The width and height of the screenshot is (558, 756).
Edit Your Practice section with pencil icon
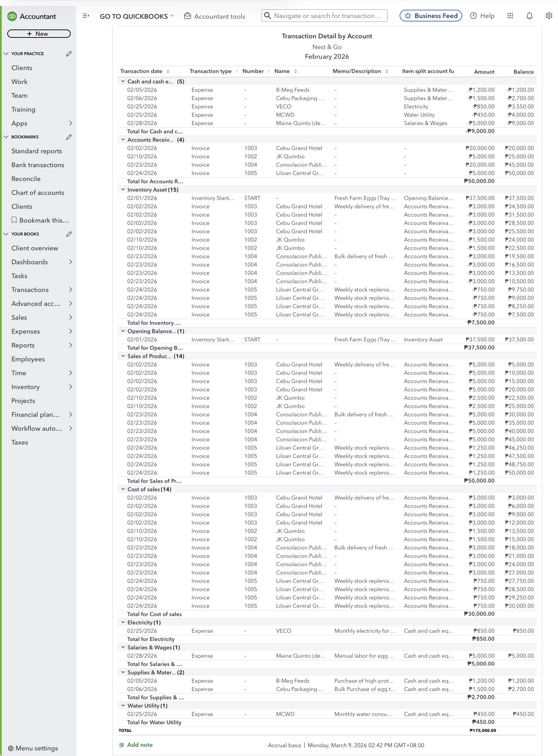(69, 54)
